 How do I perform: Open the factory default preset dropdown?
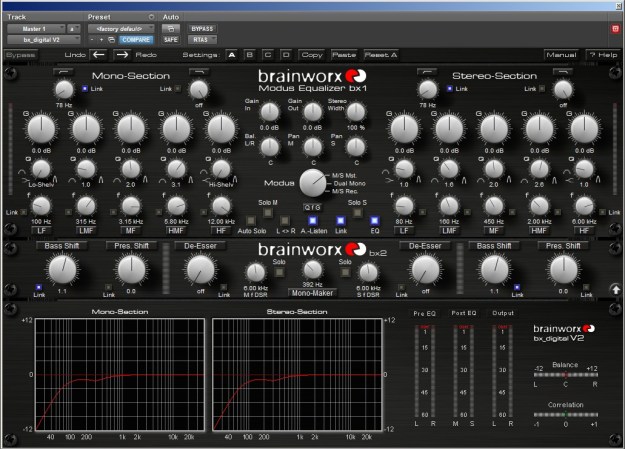123,29
